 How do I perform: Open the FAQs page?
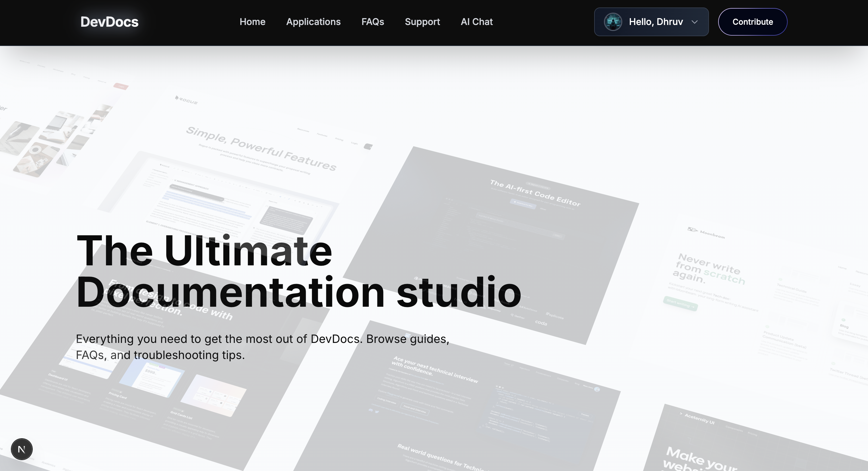click(373, 22)
